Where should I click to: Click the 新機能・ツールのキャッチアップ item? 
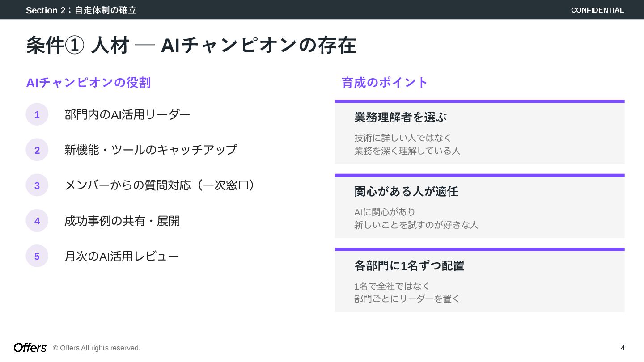(150, 150)
